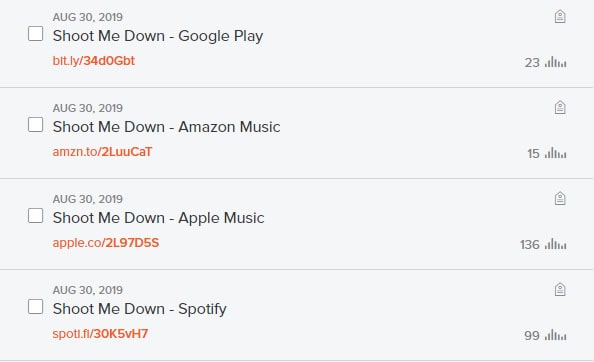Image resolution: width=594 pixels, height=362 pixels.
Task: Open click stats chart icon beside 99
Action: point(555,335)
